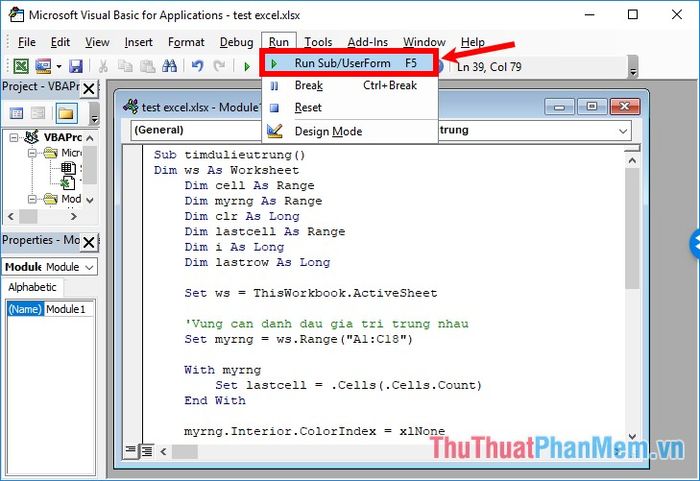Choose Reset in the Run menu

pos(349,108)
